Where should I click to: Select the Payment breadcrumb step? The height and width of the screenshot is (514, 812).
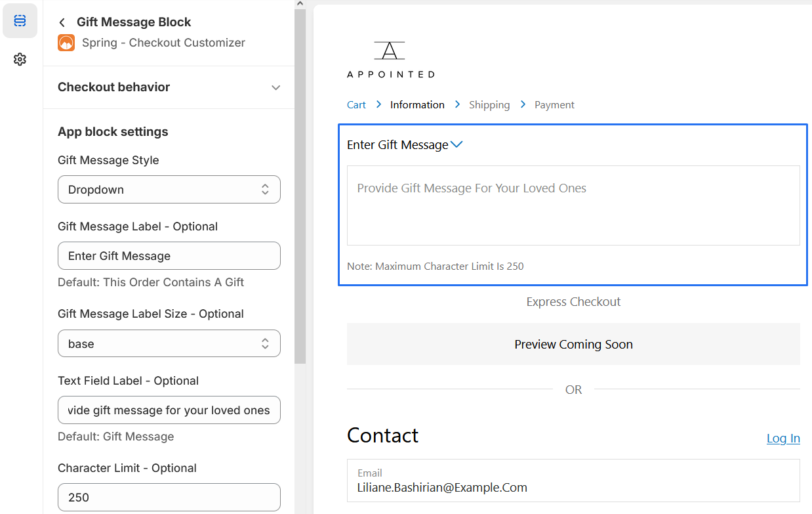click(554, 105)
